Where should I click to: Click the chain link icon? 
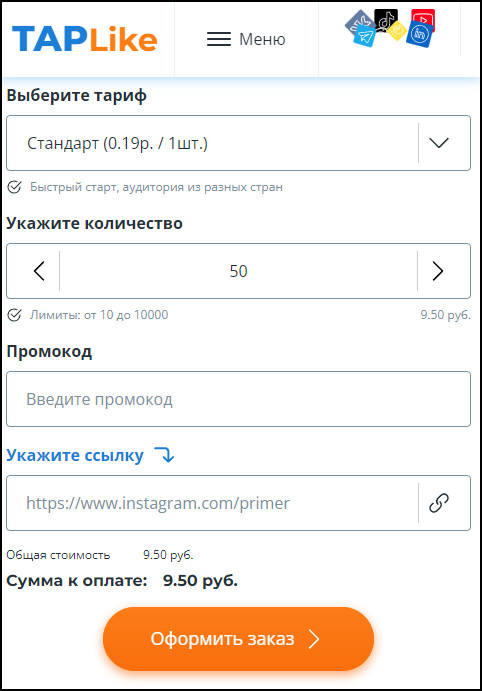coord(439,503)
